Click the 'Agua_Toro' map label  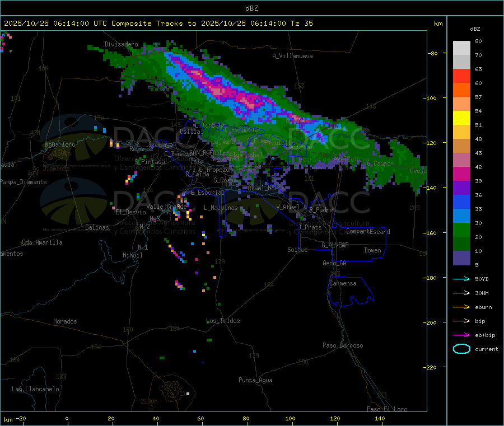60,144
